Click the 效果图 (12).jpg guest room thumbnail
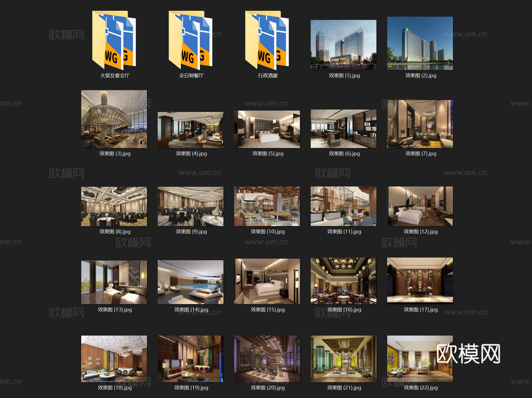Screen dimensions: 532x398 click(420, 206)
